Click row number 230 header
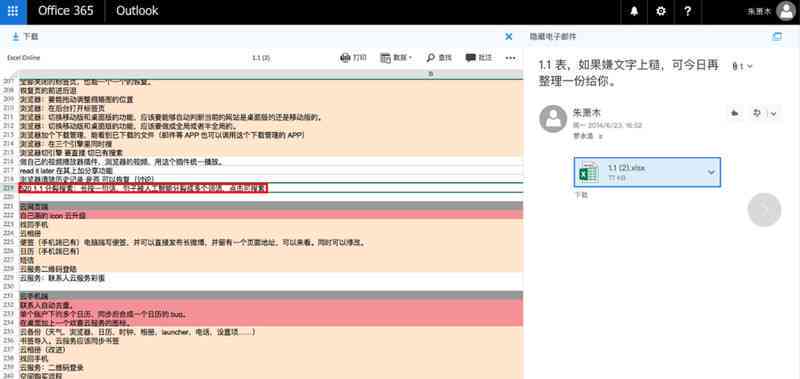This screenshot has height=379, width=800. coord(9,287)
